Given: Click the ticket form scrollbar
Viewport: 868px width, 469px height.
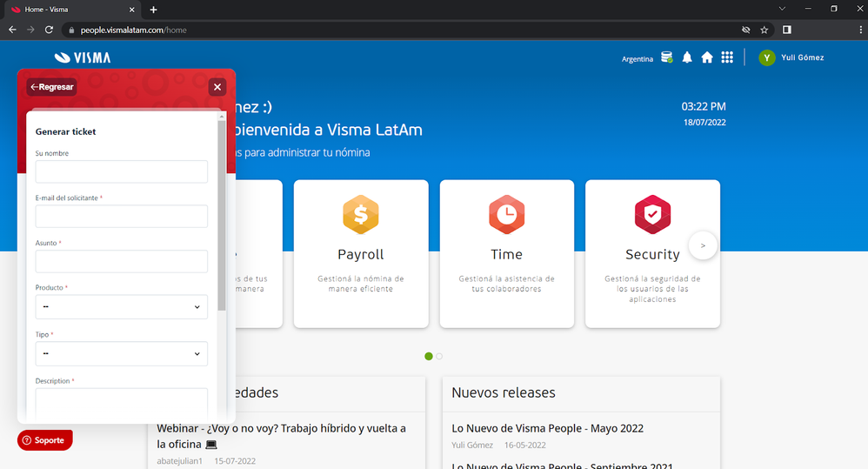Looking at the screenshot, I should coord(222,215).
